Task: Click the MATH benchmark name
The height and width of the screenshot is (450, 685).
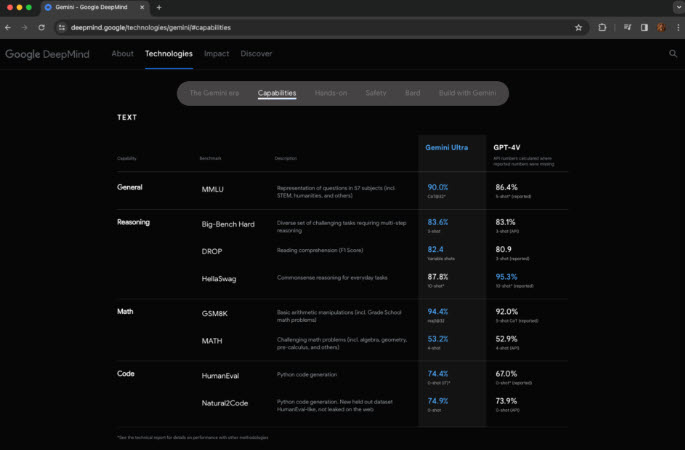Action: tap(212, 341)
